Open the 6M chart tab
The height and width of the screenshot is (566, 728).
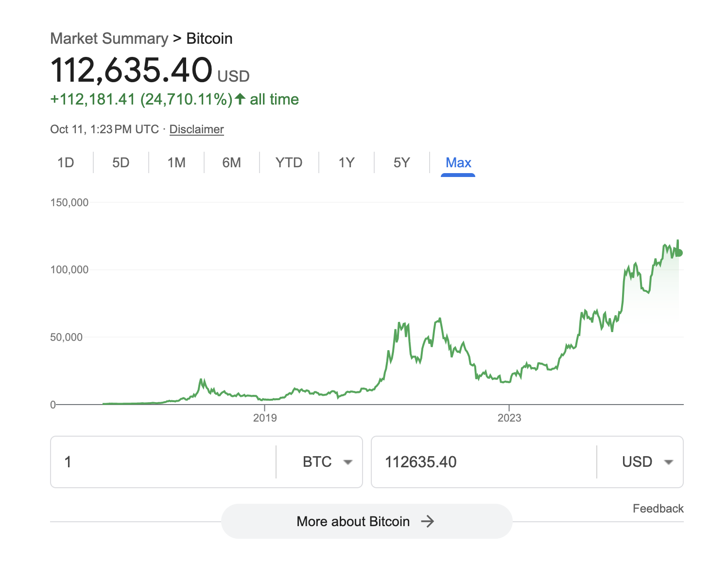point(231,162)
